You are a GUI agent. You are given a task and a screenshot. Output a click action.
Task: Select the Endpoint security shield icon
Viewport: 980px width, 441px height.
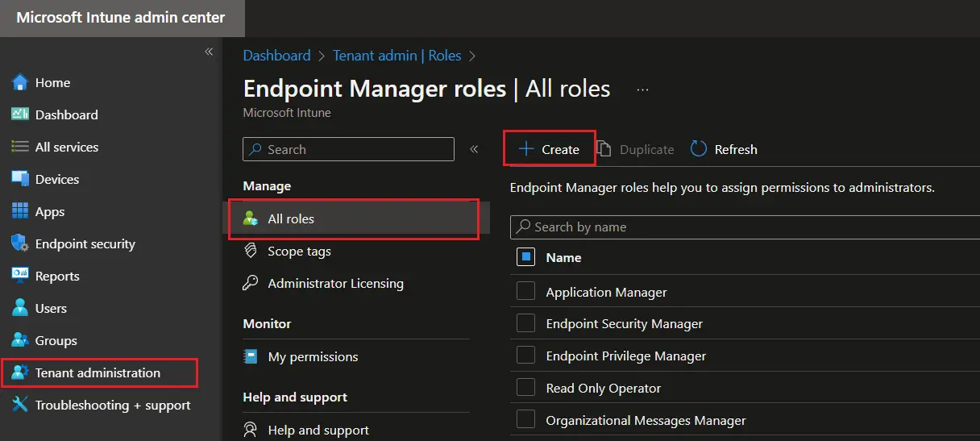pos(20,243)
